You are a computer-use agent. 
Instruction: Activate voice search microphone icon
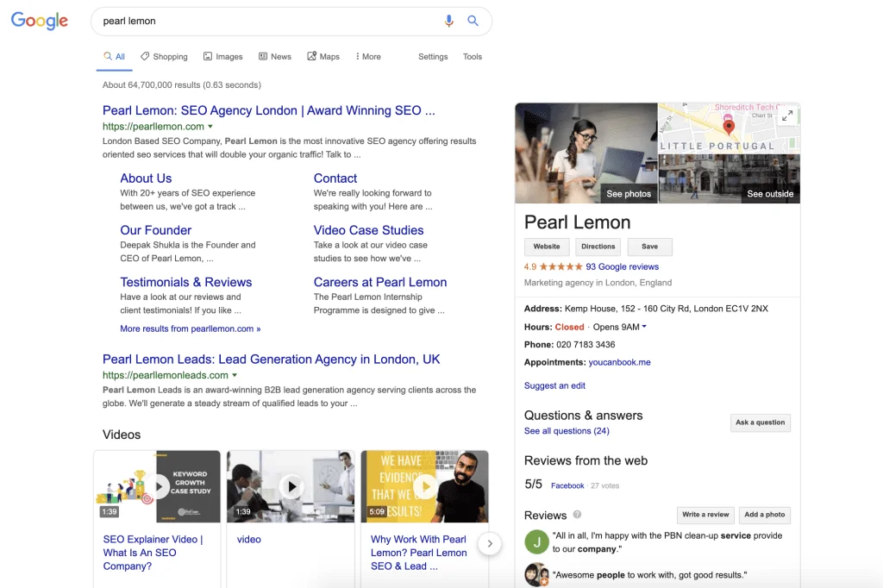pyautogui.click(x=448, y=21)
